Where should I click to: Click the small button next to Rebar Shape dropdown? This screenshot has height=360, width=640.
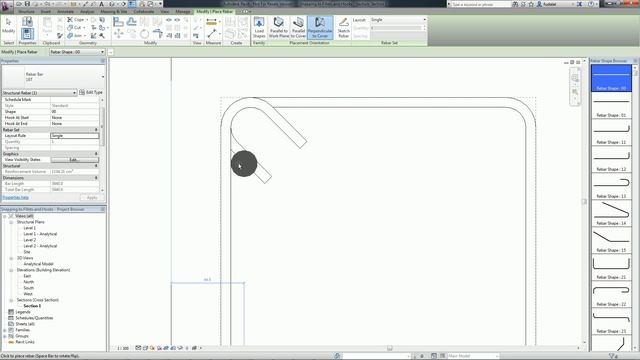coord(110,52)
